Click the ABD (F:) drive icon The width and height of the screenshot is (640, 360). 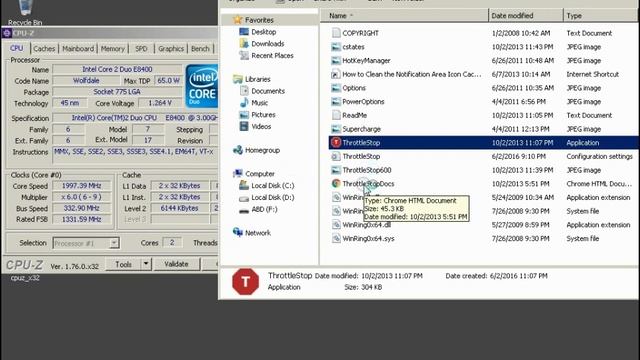(244, 210)
